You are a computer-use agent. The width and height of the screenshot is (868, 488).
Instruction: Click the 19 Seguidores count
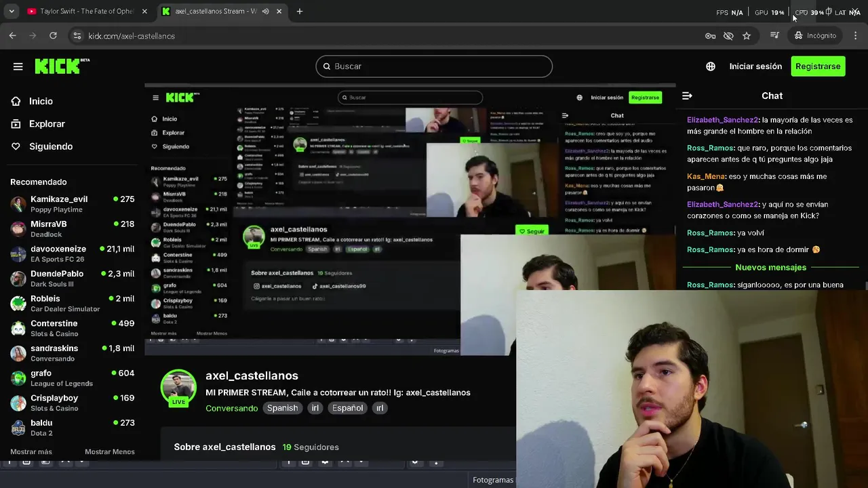click(311, 447)
